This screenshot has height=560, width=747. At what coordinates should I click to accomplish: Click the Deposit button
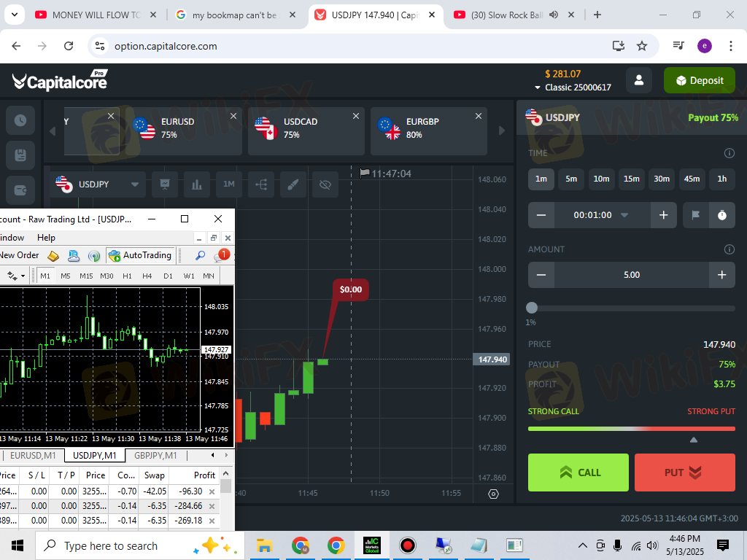point(700,80)
